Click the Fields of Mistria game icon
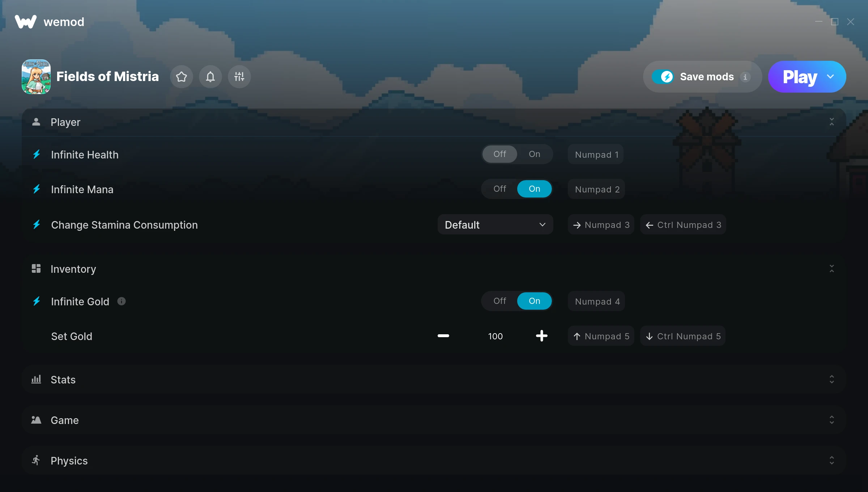 tap(36, 76)
